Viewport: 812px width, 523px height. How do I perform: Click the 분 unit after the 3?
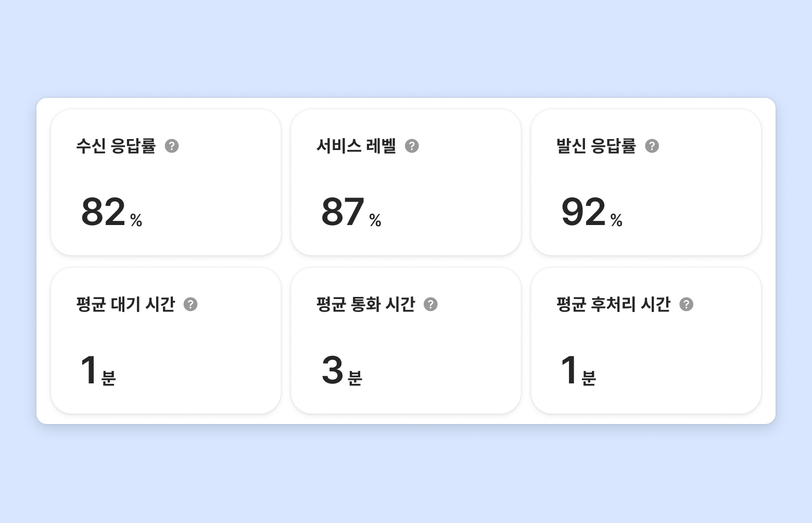click(355, 378)
